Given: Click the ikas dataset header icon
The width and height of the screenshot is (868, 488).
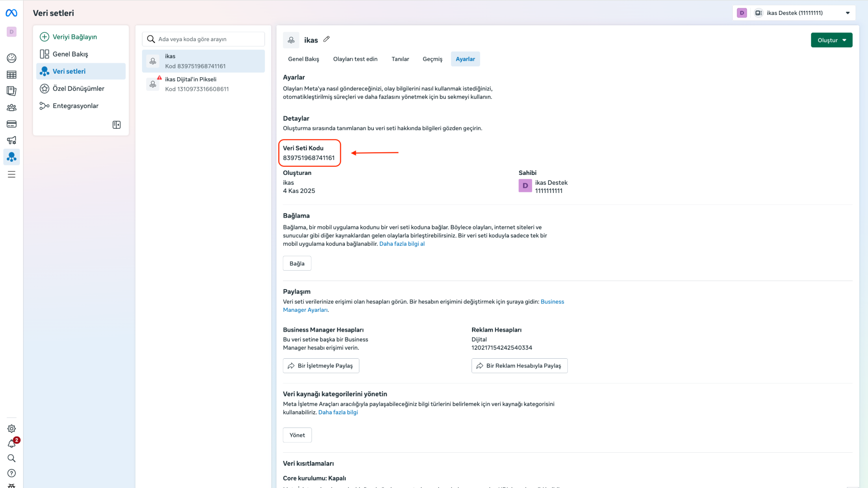Looking at the screenshot, I should click(x=291, y=40).
